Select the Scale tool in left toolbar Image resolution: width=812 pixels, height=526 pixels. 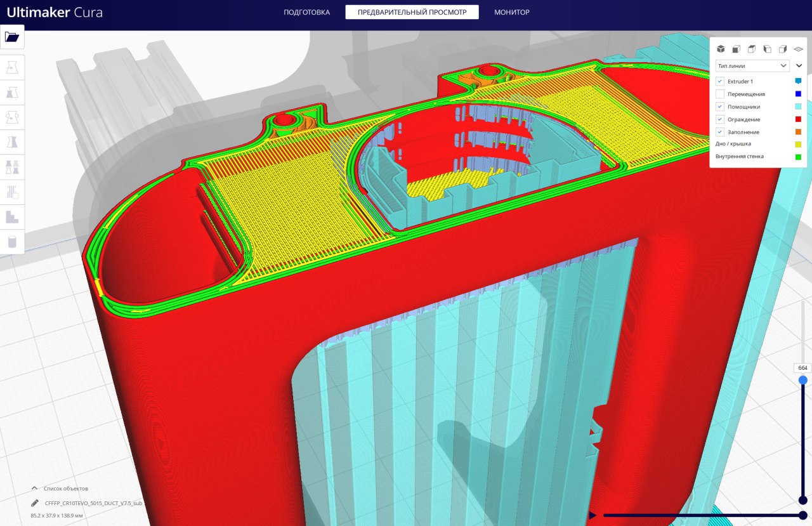12,93
